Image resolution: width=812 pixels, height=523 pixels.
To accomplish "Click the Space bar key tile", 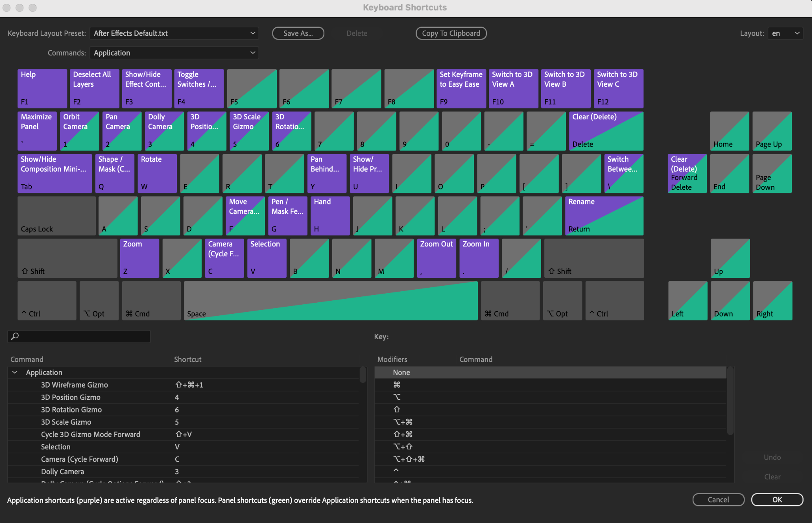I will (x=330, y=300).
